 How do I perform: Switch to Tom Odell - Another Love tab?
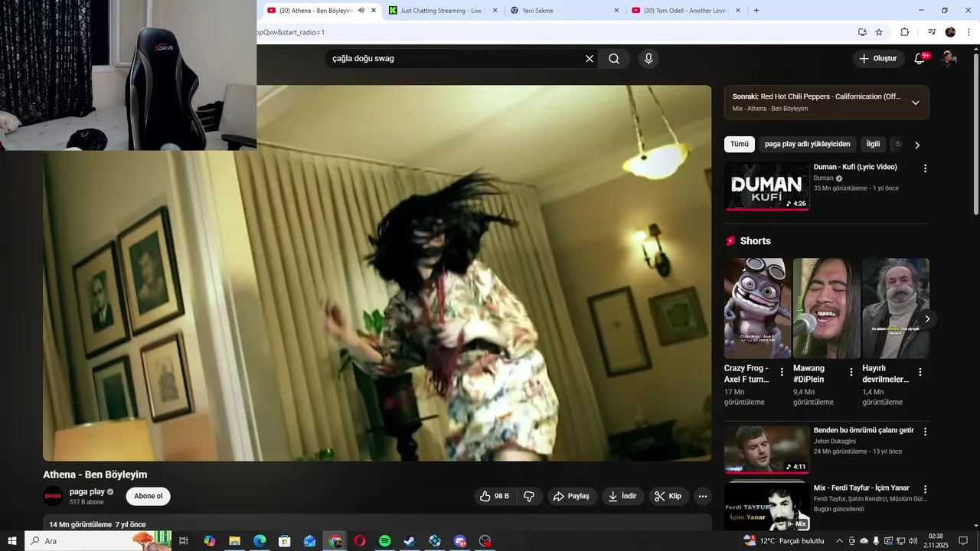(x=686, y=11)
